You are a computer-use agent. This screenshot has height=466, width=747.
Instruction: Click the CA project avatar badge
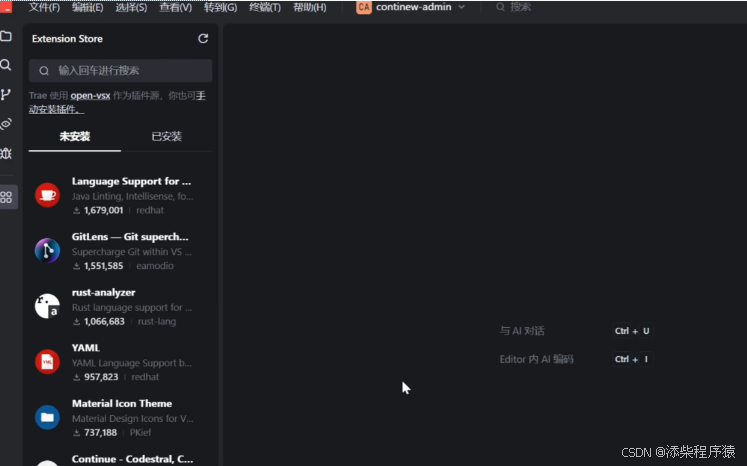coord(363,7)
